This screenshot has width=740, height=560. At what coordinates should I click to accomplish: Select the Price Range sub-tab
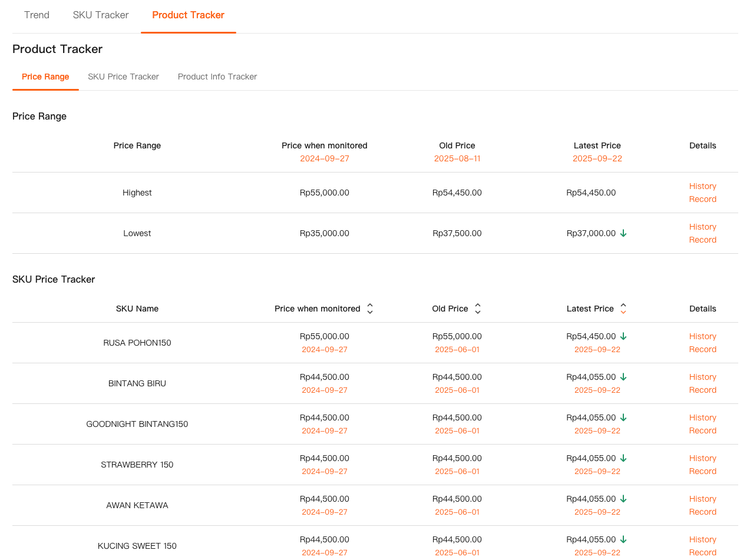click(x=45, y=77)
